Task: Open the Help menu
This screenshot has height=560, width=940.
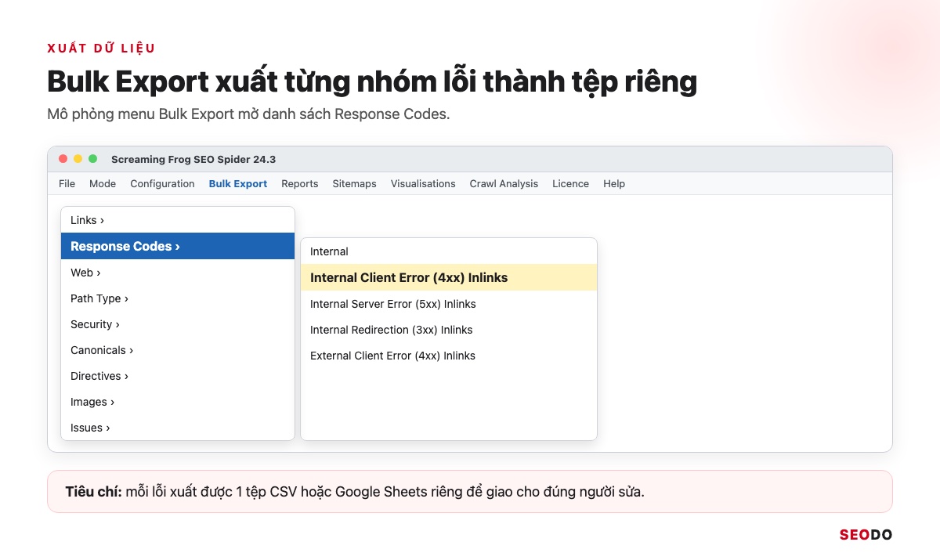Action: click(614, 183)
